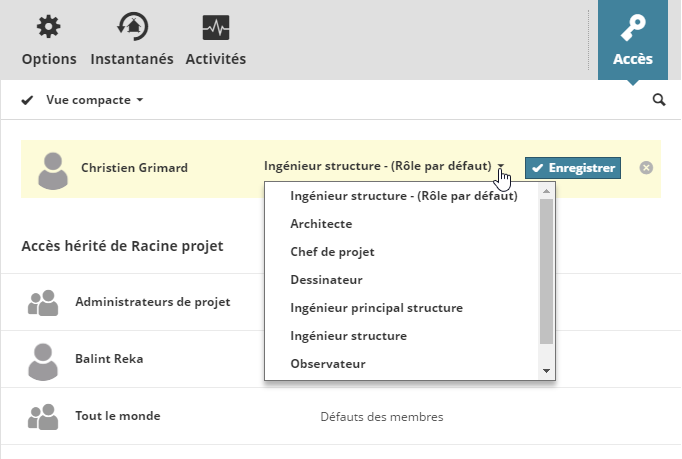
Task: Switch to the Accès key tab
Action: 632,40
